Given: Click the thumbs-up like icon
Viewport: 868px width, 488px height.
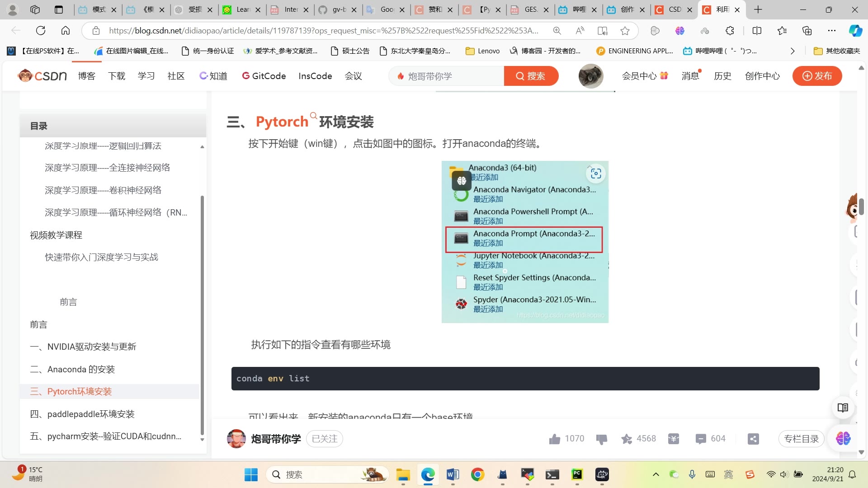Looking at the screenshot, I should pos(555,439).
